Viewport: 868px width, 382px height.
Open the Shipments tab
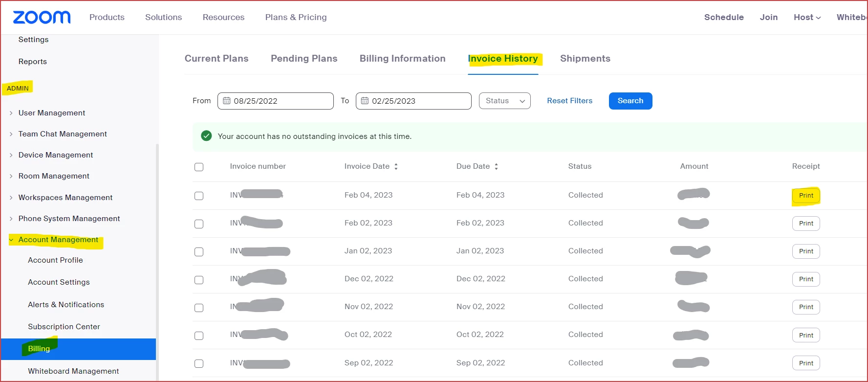[x=585, y=59]
